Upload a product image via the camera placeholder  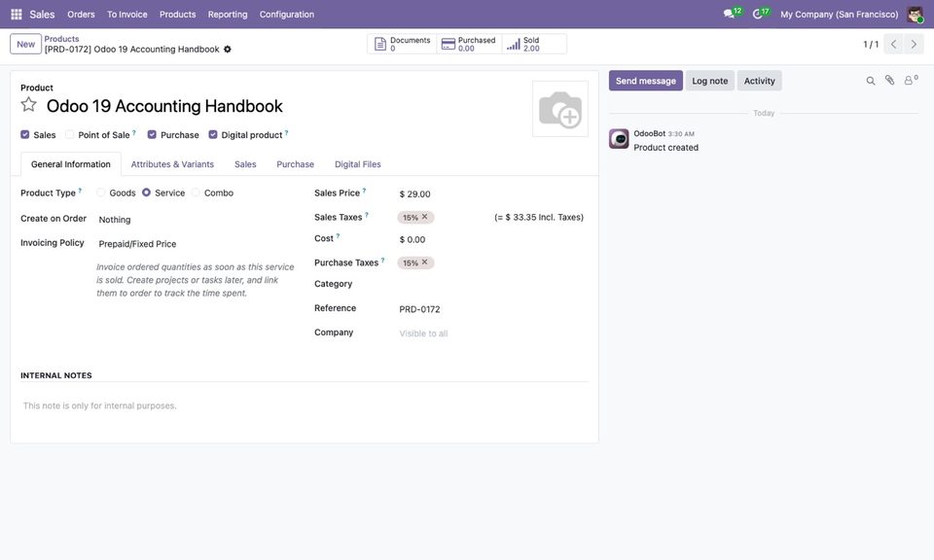(560, 109)
